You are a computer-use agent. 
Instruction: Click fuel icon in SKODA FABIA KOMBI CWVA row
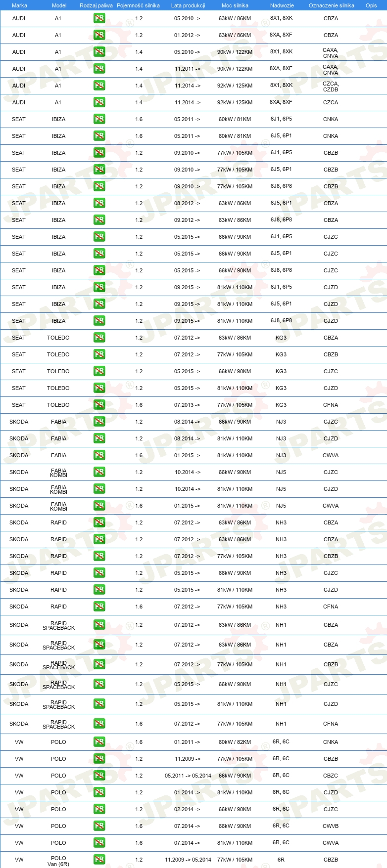[99, 506]
